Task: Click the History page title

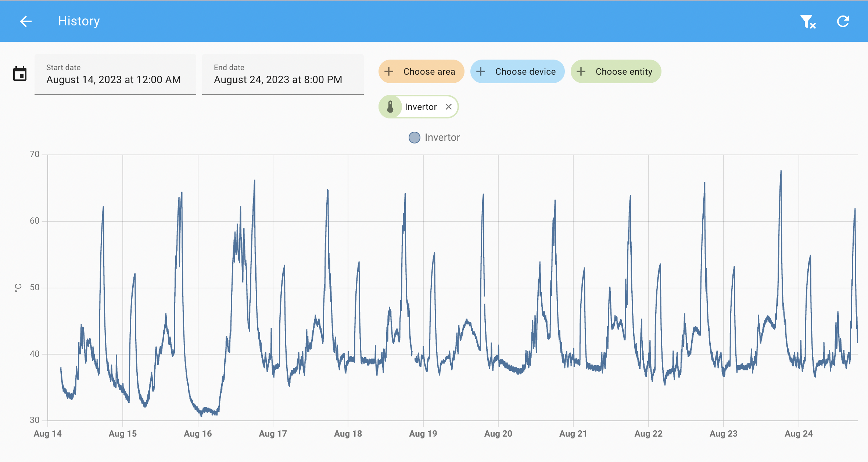Action: (79, 21)
